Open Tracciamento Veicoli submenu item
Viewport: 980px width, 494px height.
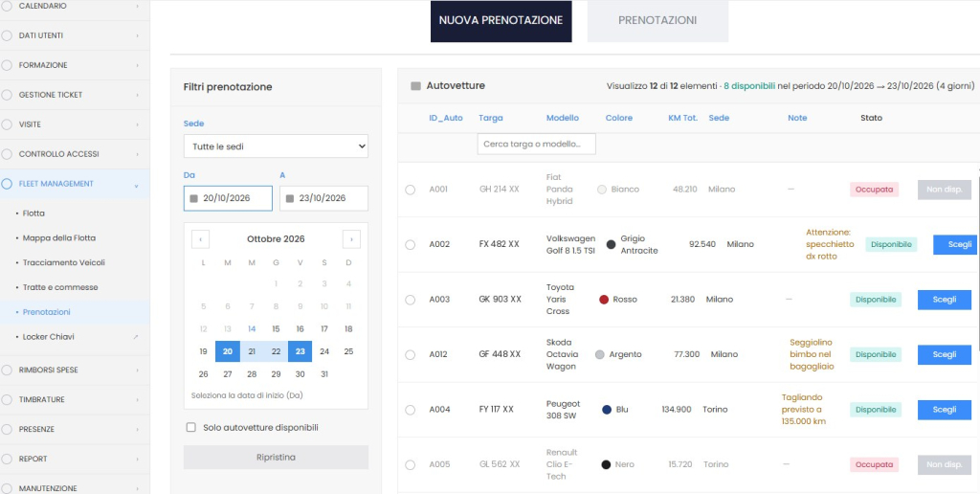pos(64,262)
